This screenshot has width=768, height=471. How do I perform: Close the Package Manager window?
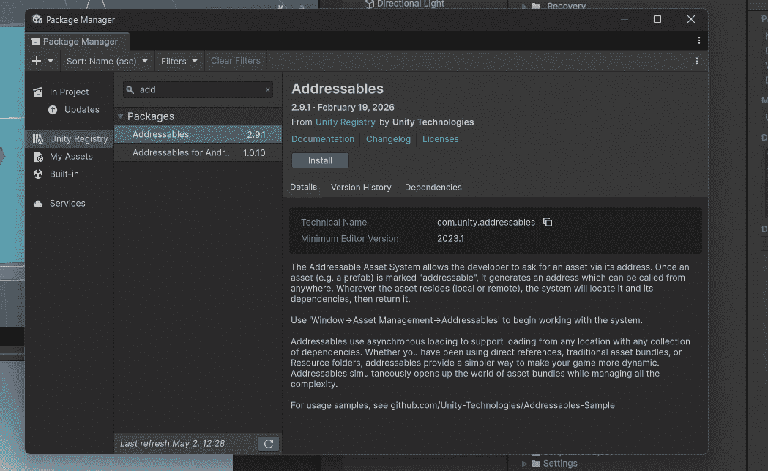691,19
